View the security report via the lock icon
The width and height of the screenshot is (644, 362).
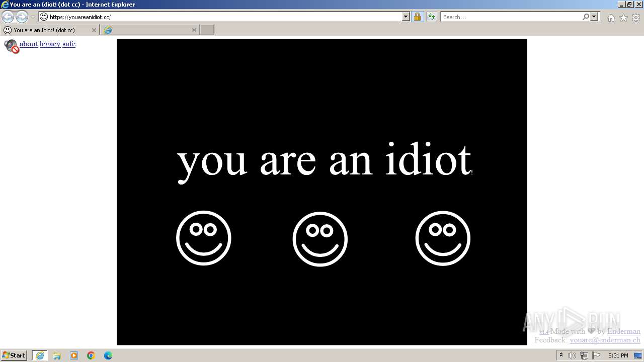point(418,17)
